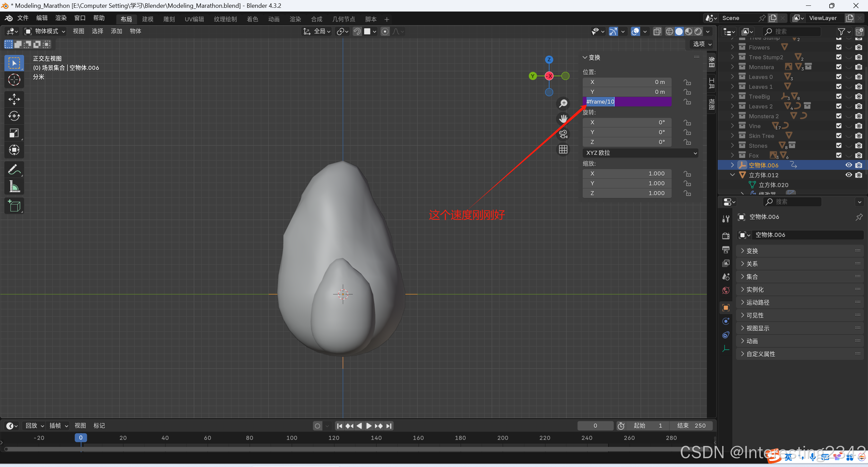The height and width of the screenshot is (467, 868).
Task: Switch to the 雕刻 workspace tab
Action: tap(169, 19)
